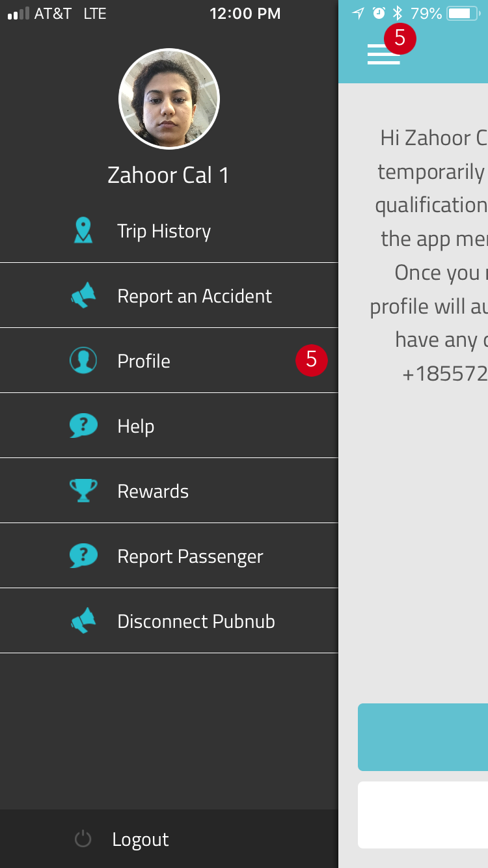
Task: Open the Rewards menu item
Action: click(x=169, y=491)
